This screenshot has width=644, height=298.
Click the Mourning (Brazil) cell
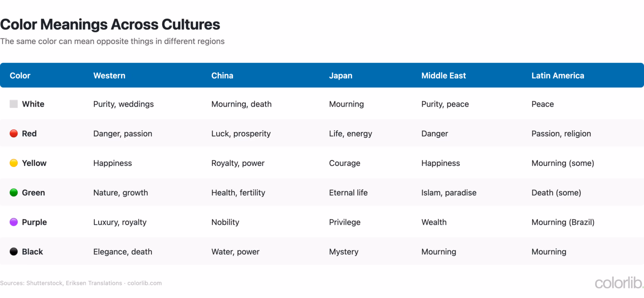[563, 222]
